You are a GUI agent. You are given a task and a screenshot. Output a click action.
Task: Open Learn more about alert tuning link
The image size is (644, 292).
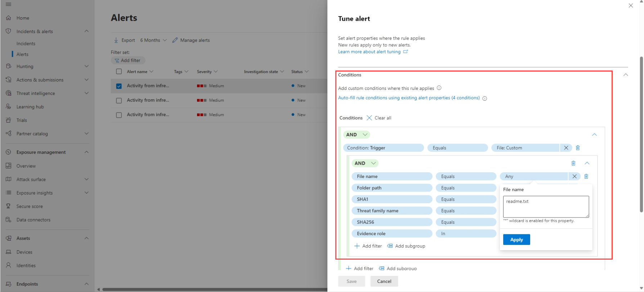369,52
